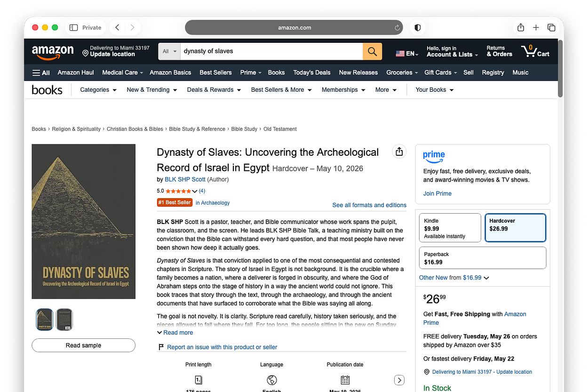Open Amazon Basics menu item

pyautogui.click(x=170, y=72)
